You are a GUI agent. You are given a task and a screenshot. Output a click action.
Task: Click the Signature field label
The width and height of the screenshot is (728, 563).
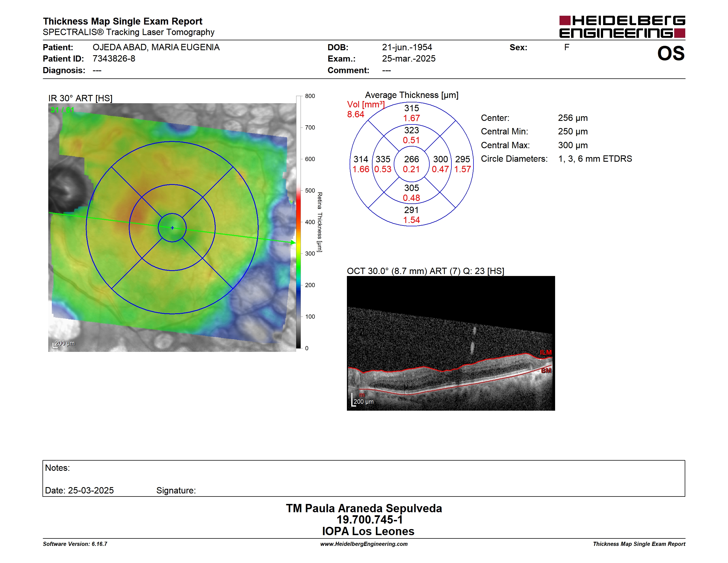176,491
